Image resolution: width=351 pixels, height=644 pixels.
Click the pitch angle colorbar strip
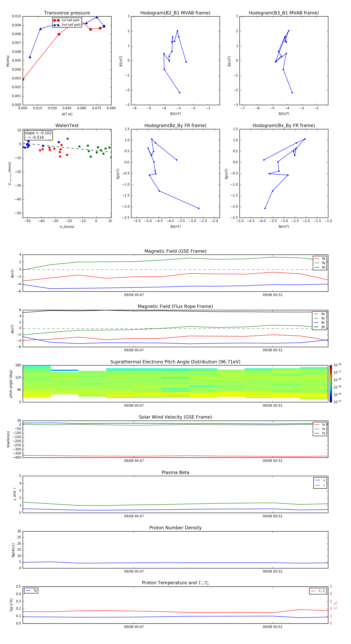(x=331, y=384)
